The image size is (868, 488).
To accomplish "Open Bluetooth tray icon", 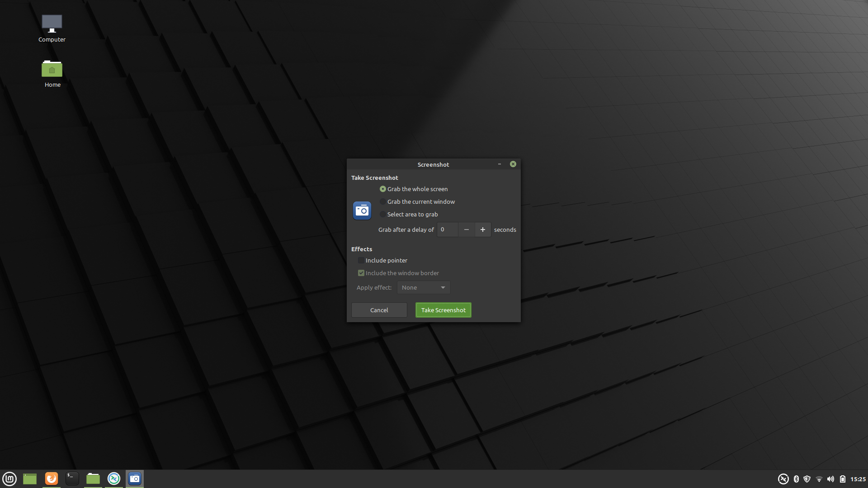I will (796, 479).
